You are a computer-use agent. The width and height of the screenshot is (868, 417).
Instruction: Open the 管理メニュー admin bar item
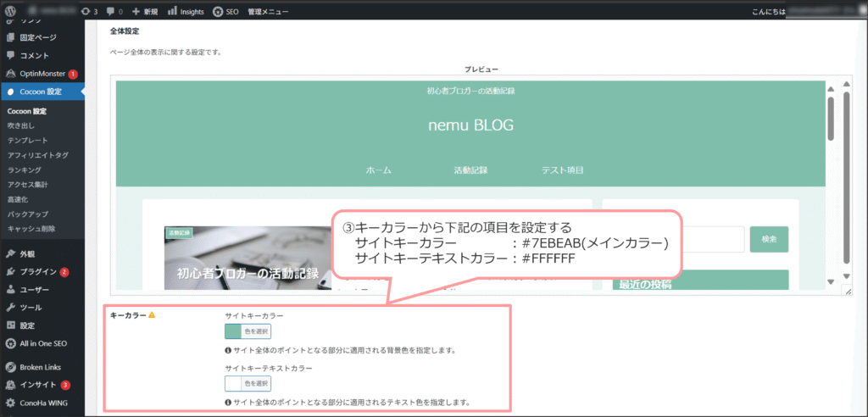pyautogui.click(x=269, y=12)
